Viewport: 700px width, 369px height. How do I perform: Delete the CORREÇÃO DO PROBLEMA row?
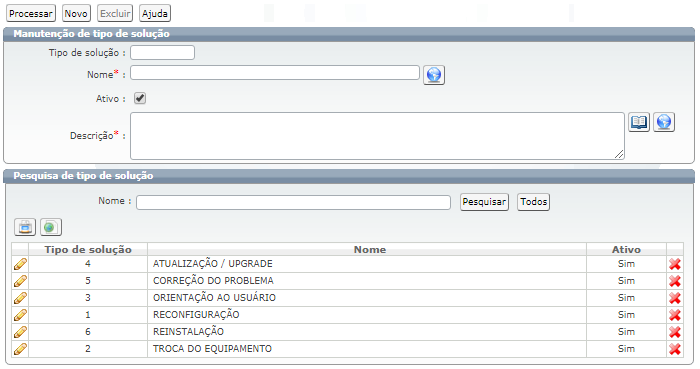pyautogui.click(x=675, y=281)
